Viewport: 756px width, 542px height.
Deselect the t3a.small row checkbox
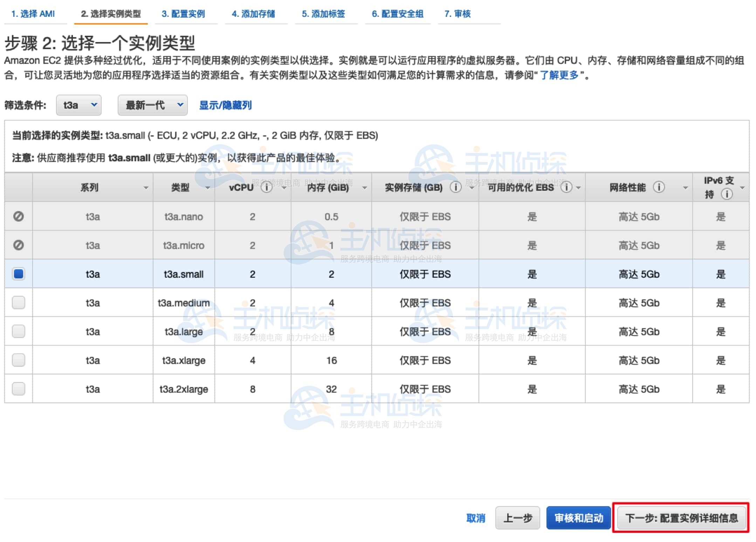pos(19,274)
